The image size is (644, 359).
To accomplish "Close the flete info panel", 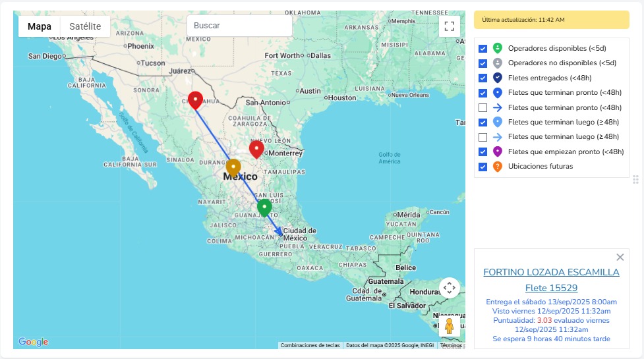I will pos(620,258).
